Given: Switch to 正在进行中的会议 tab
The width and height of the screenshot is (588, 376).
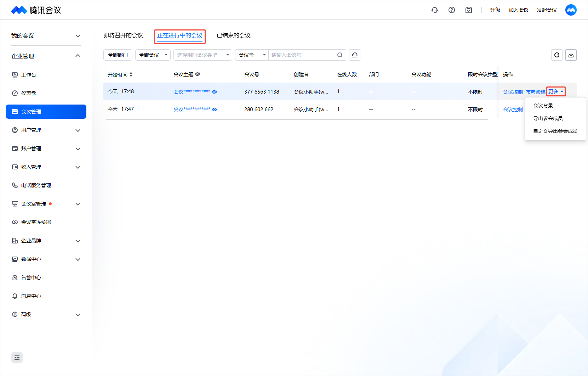Looking at the screenshot, I should [180, 35].
